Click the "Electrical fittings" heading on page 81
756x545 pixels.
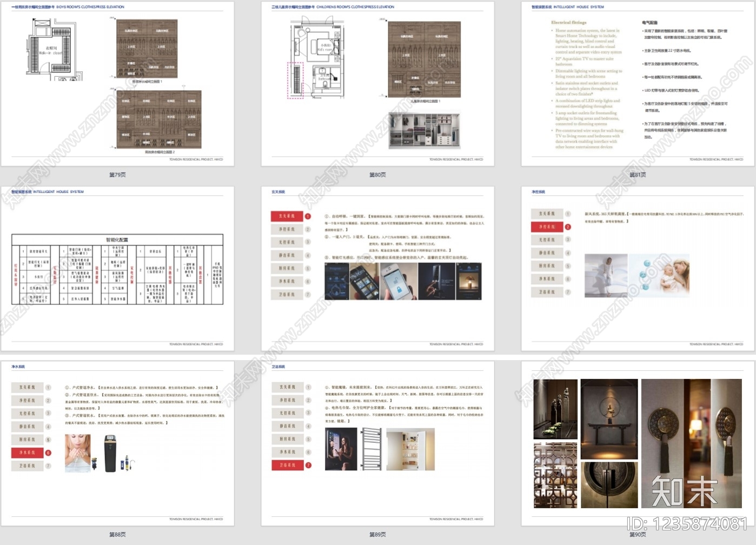(x=568, y=23)
